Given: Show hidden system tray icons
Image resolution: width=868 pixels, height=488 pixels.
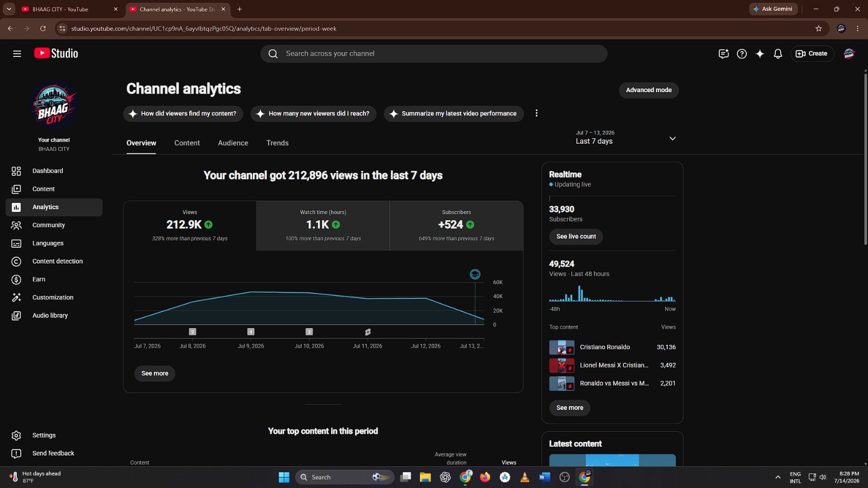Looking at the screenshot, I should (778, 477).
